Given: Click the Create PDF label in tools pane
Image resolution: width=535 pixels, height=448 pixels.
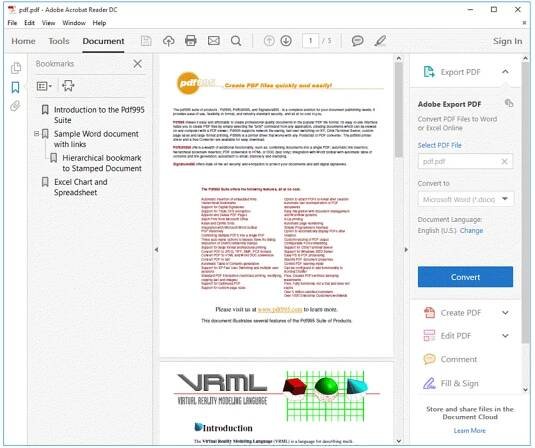Looking at the screenshot, I should (461, 313).
